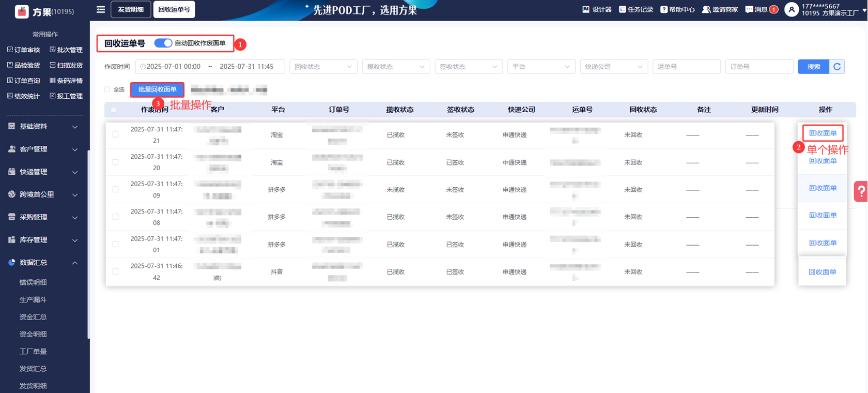This screenshot has width=868, height=393.
Task: Check the table header select-all checkbox
Action: point(114,110)
